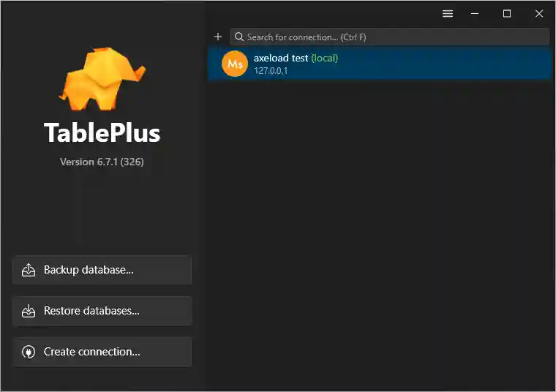Open Restore databases dialog

[102, 311]
